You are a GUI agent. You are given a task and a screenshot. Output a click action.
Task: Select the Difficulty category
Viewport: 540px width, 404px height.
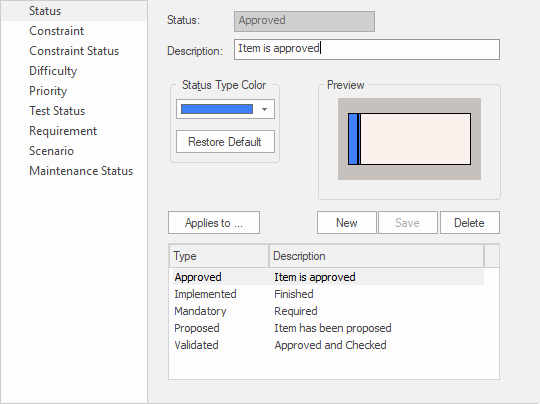coord(53,71)
